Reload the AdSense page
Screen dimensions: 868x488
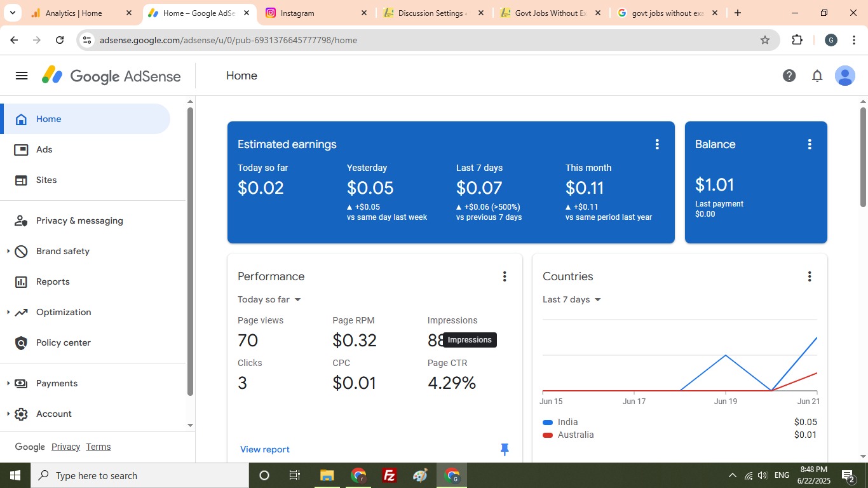tap(60, 40)
